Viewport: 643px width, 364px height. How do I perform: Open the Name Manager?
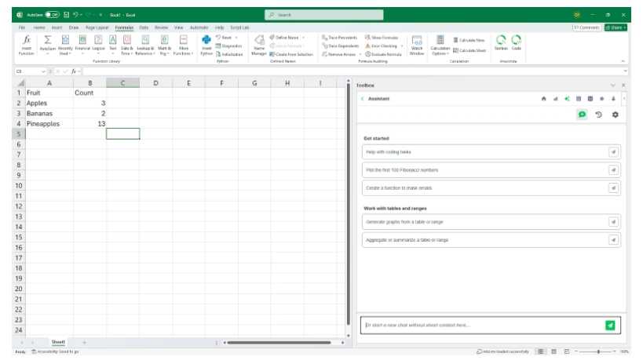click(259, 45)
